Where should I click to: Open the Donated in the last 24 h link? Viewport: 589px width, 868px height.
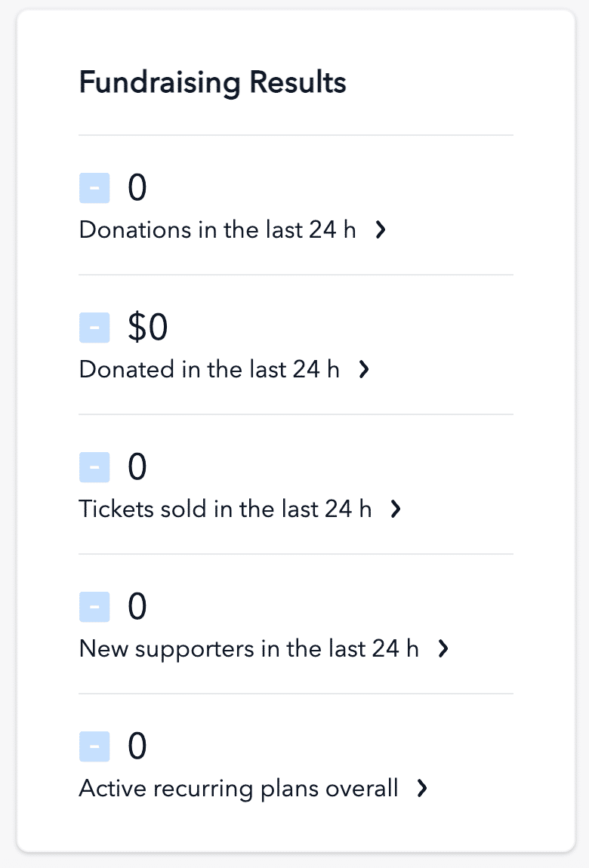click(x=209, y=369)
